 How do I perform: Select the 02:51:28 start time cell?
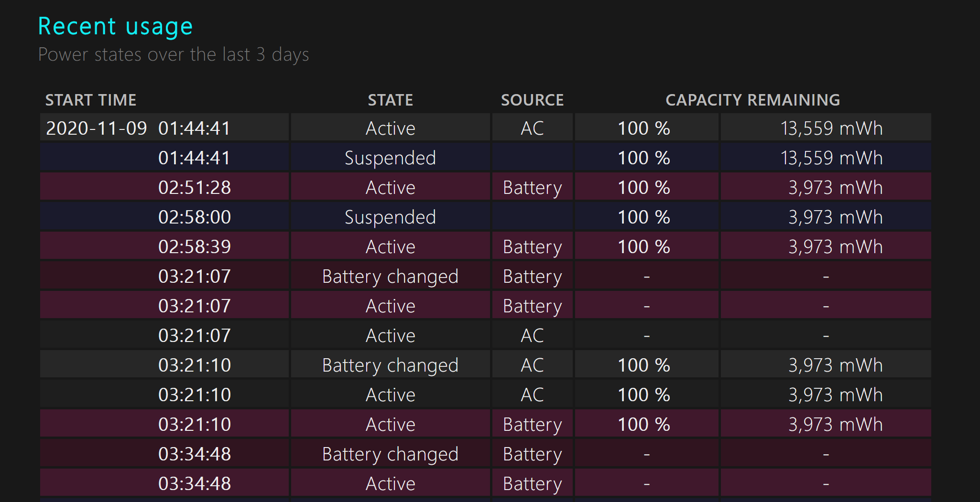tap(194, 188)
